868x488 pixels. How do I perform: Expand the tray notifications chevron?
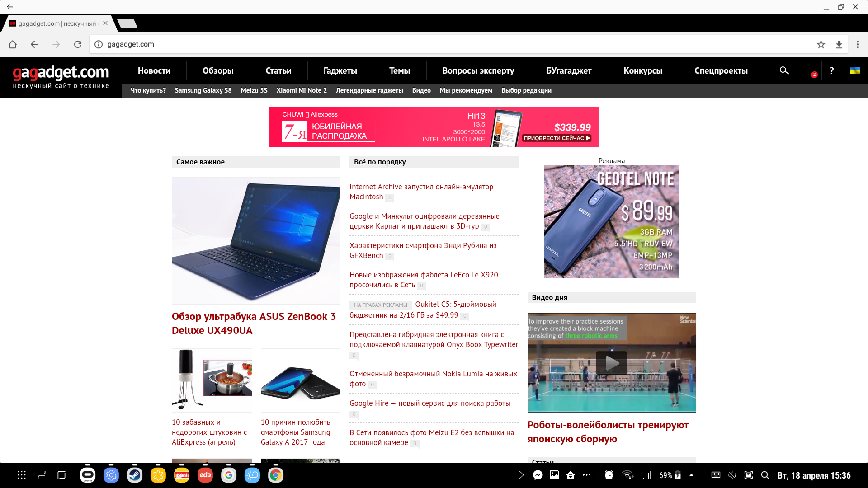click(521, 475)
